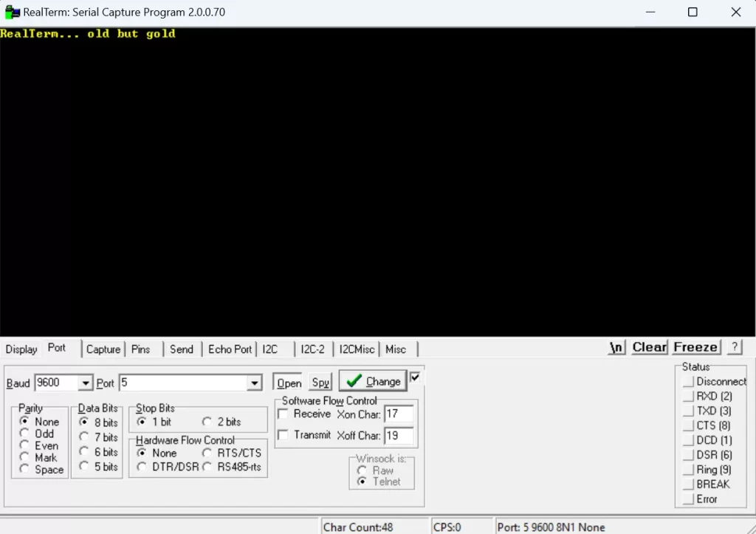Screen dimensions: 756x534
Task: Choose 8 bits data bits
Action: pos(99,422)
